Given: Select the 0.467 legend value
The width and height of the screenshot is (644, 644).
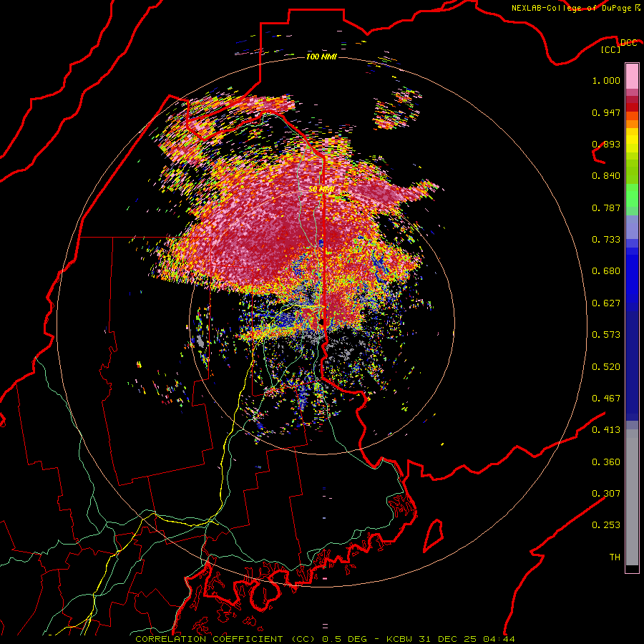Looking at the screenshot, I should click(x=606, y=399).
